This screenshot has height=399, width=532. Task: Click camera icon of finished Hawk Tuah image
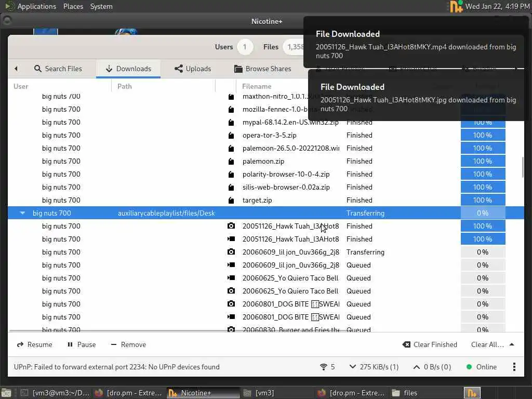coord(231,226)
